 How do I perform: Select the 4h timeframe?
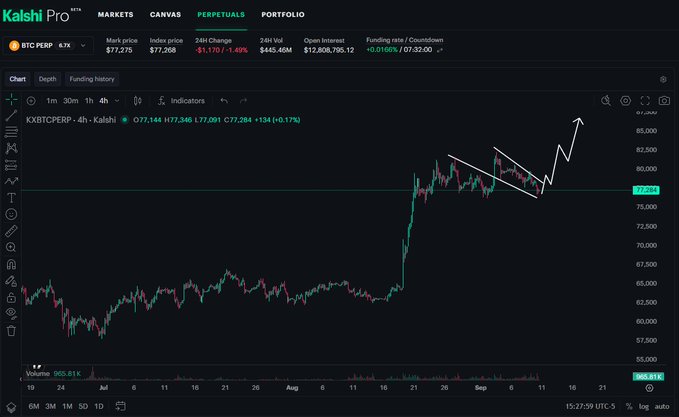pos(103,101)
